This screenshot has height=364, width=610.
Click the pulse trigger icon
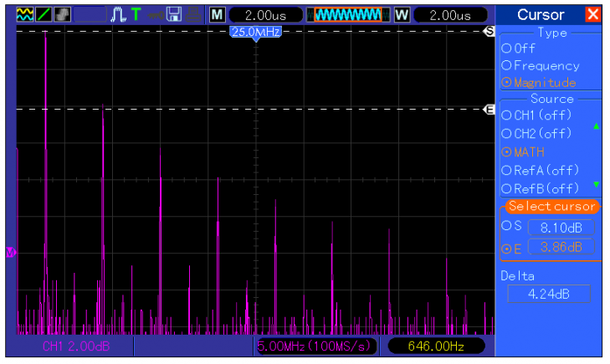pos(117,15)
